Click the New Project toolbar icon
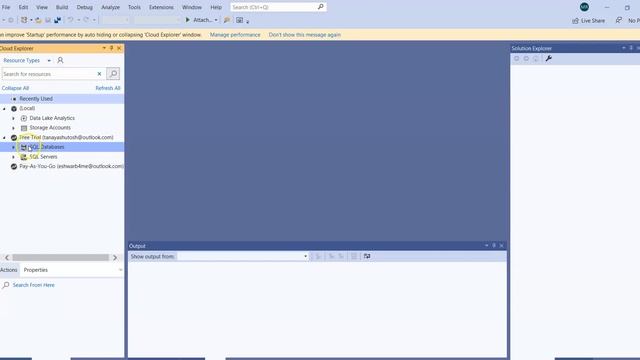Viewport: 640px width, 360px height. [24, 20]
